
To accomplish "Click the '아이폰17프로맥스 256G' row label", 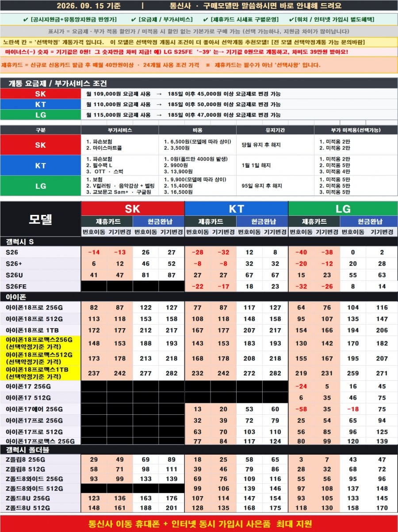I will tap(41, 441).
